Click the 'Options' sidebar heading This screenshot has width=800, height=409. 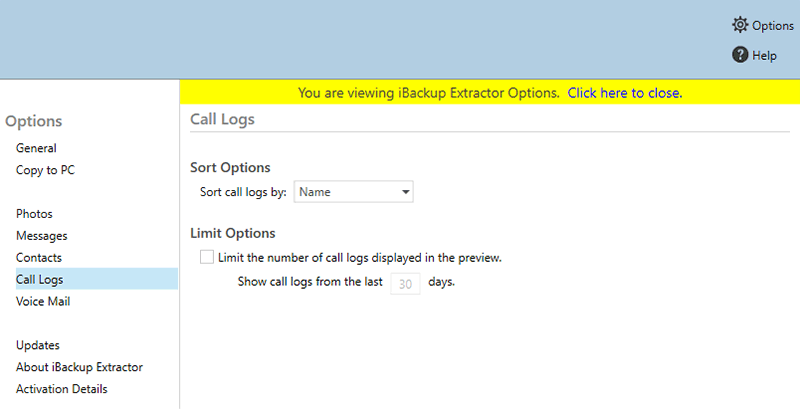tap(34, 121)
